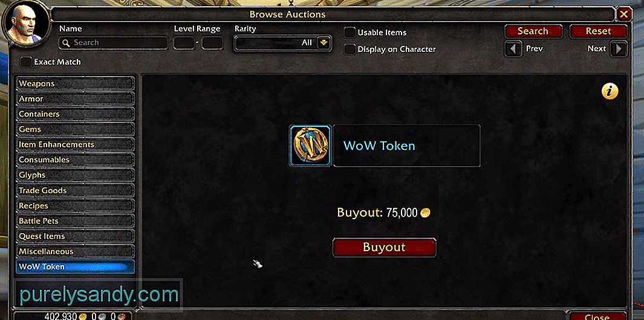
Task: Click the Reset button
Action: click(599, 31)
